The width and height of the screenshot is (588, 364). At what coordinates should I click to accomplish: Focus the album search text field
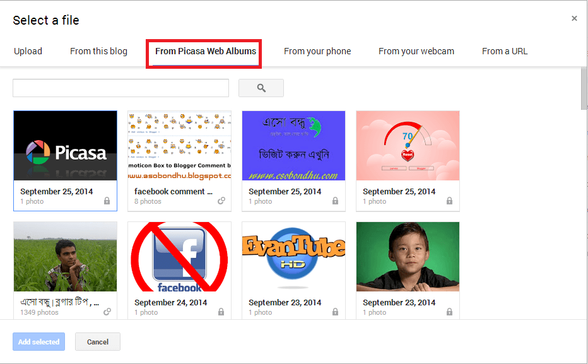coord(121,88)
